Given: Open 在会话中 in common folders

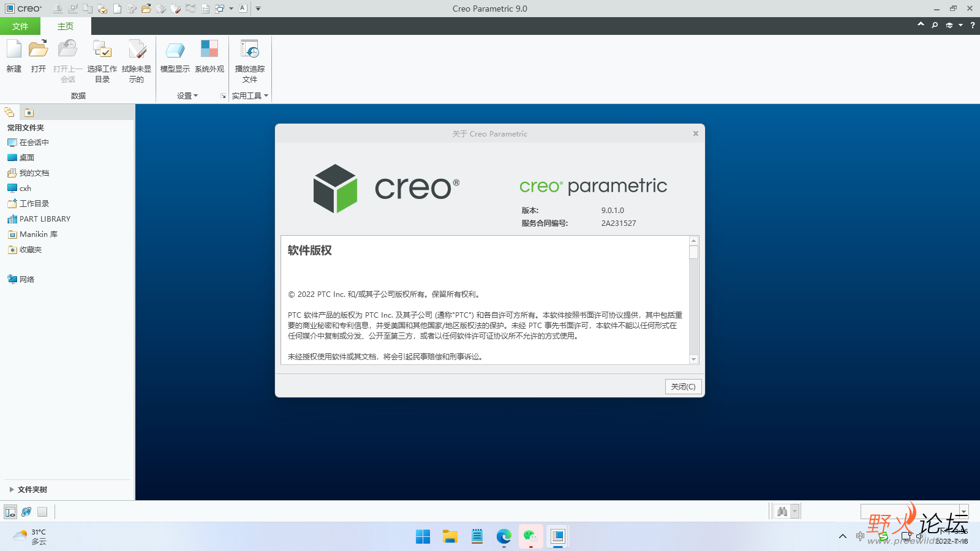Looking at the screenshot, I should tap(28, 143).
